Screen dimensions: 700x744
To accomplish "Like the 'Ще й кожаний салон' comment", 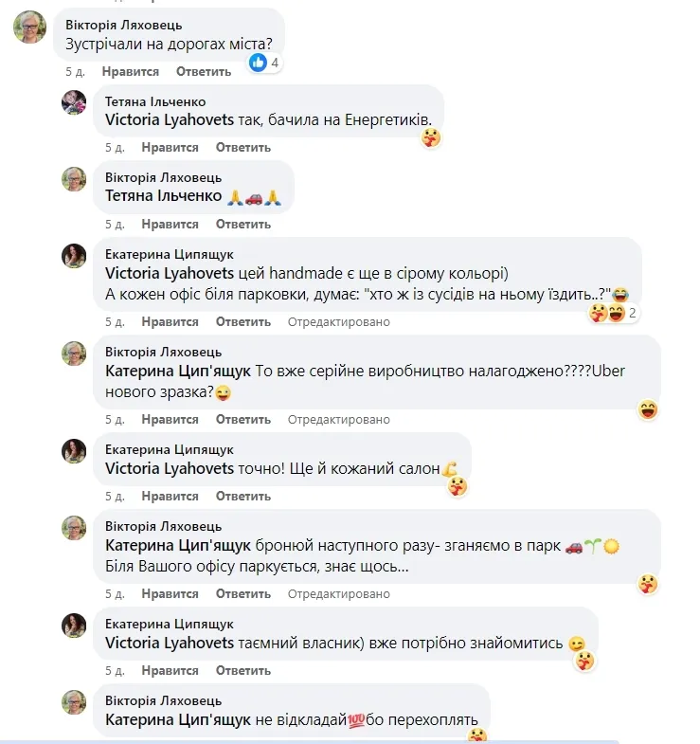I will (x=170, y=497).
